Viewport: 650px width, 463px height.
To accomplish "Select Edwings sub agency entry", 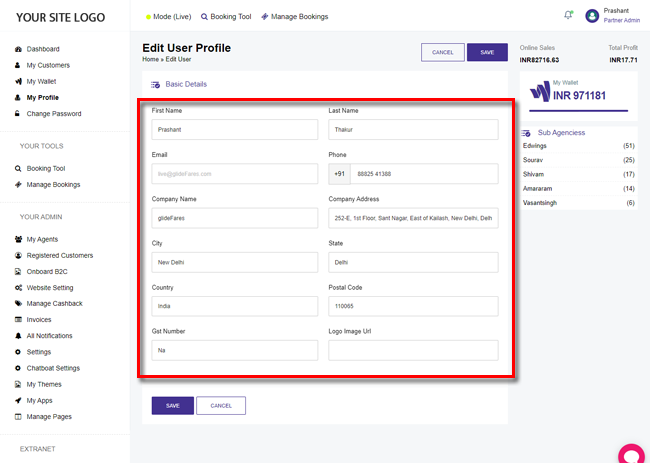I will pyautogui.click(x=535, y=146).
